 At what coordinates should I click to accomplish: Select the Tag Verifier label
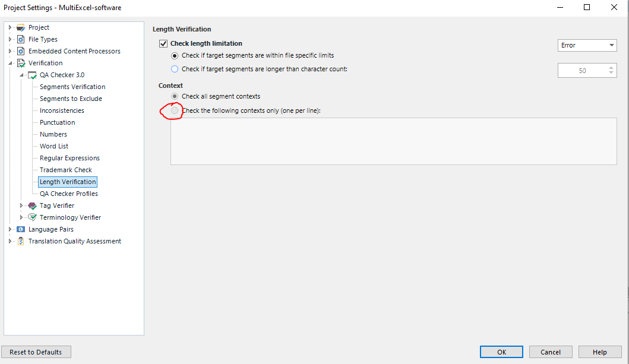click(x=57, y=205)
